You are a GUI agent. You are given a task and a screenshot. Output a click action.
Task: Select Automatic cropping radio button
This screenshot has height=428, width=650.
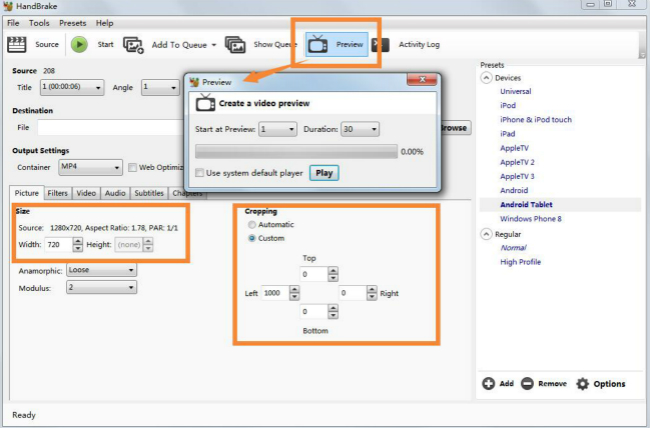[252, 225]
